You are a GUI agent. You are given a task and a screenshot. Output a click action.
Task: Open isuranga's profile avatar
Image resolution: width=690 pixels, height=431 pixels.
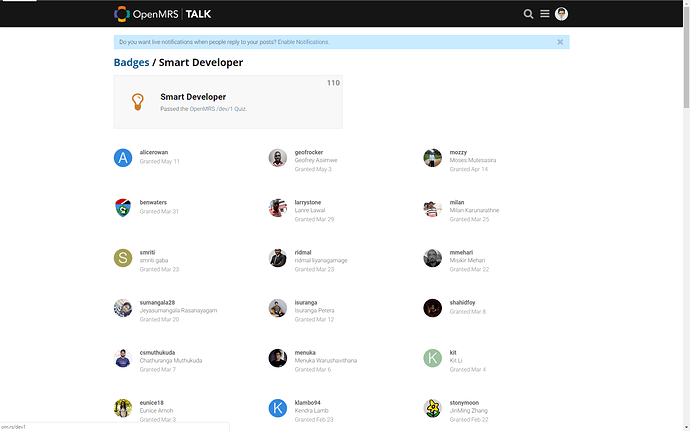point(278,308)
